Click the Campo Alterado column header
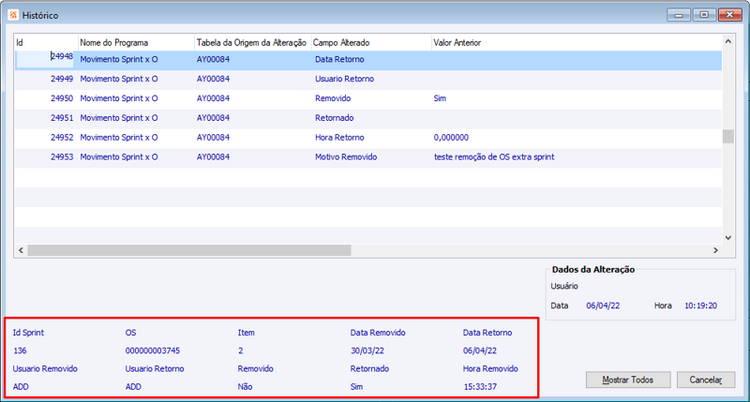 (x=371, y=43)
